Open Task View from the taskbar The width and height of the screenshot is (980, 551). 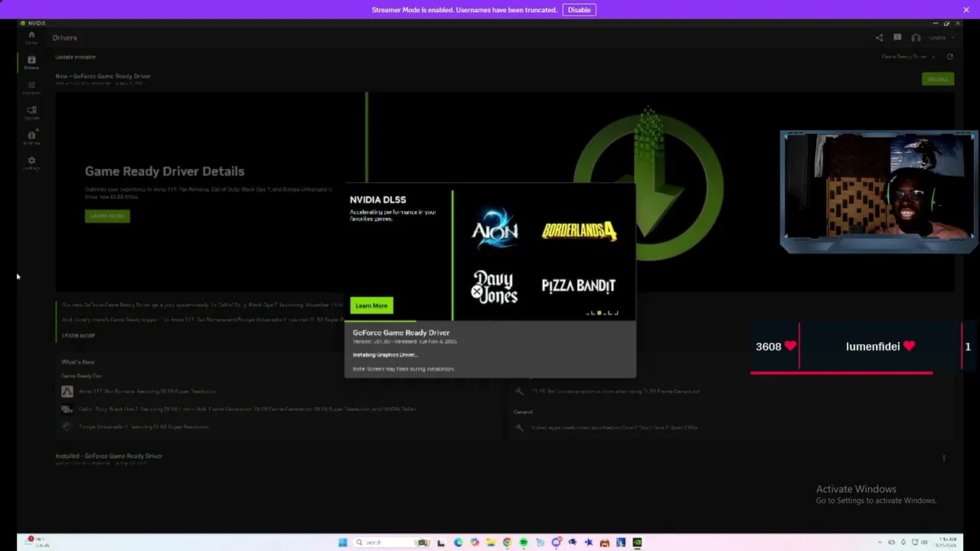[441, 543]
